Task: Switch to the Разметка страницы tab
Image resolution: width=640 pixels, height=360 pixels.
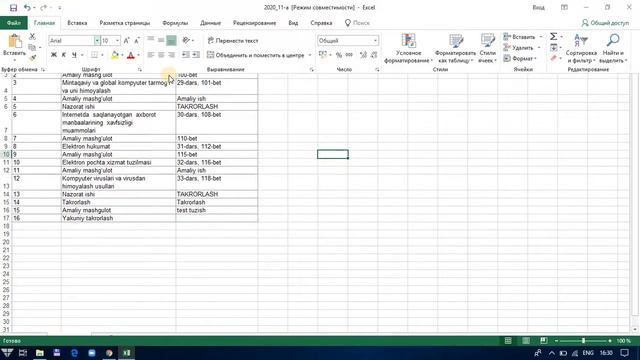Action: (x=124, y=23)
